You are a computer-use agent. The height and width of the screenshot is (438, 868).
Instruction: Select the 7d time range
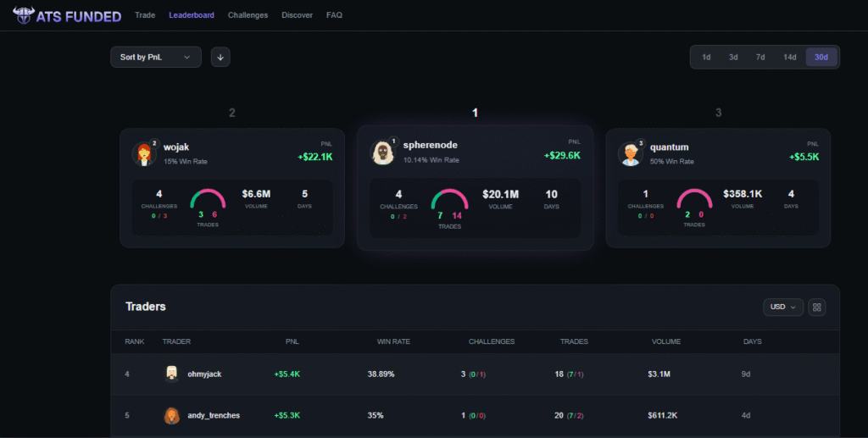click(x=760, y=57)
